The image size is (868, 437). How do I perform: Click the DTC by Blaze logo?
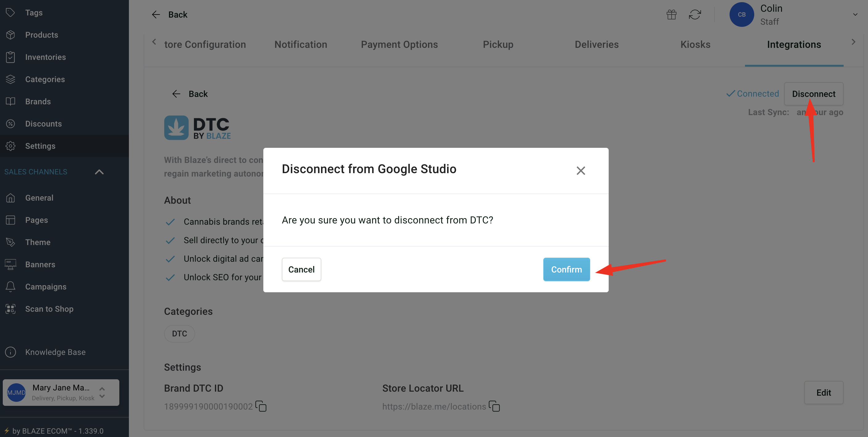(197, 127)
